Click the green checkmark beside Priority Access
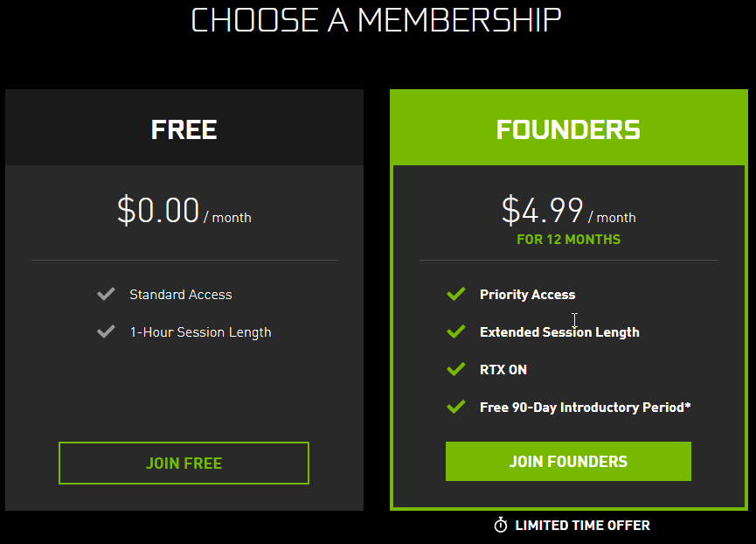Screen dimensions: 756x544 click(455, 295)
